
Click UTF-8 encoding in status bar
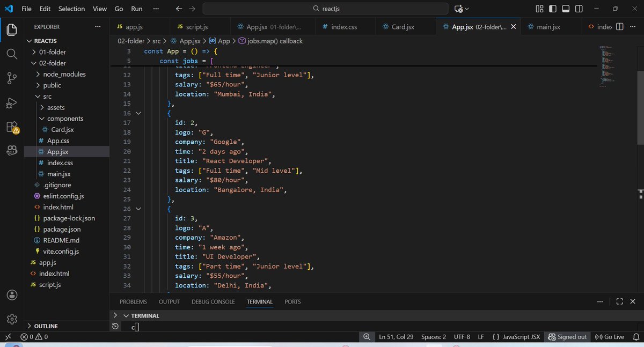tap(462, 337)
